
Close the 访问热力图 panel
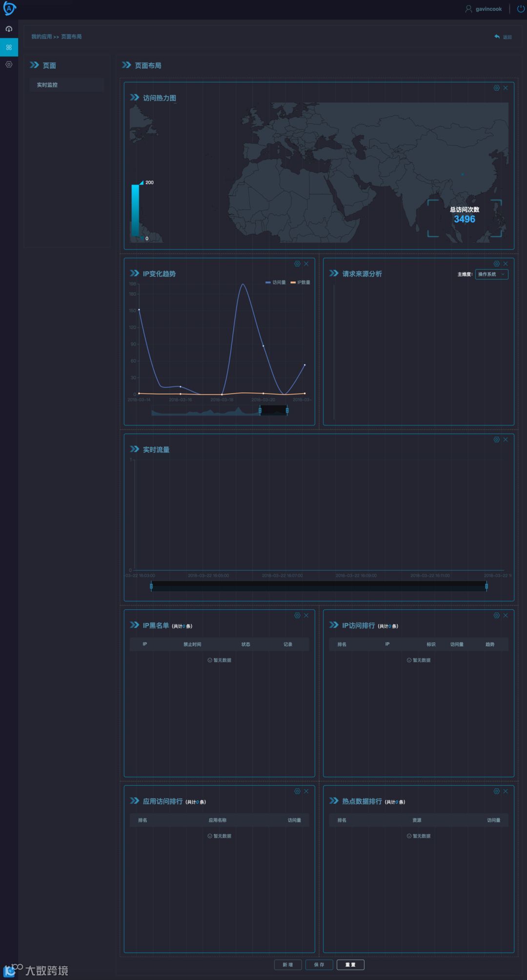click(x=506, y=88)
